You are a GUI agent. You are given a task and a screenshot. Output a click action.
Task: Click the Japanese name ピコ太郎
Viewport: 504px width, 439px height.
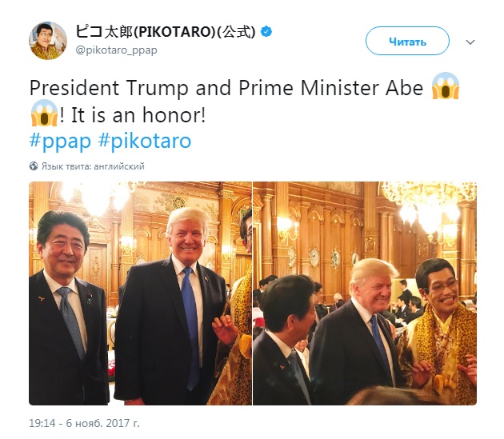pyautogui.click(x=103, y=31)
